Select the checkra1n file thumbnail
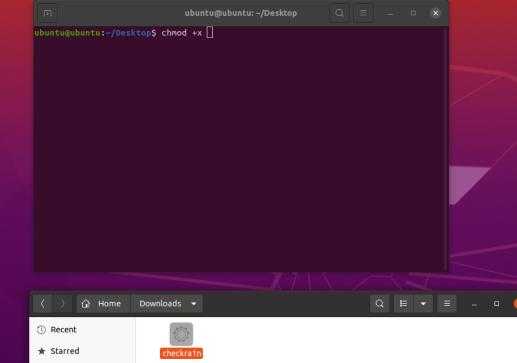Viewport: 517px width, 363px height. 181,334
